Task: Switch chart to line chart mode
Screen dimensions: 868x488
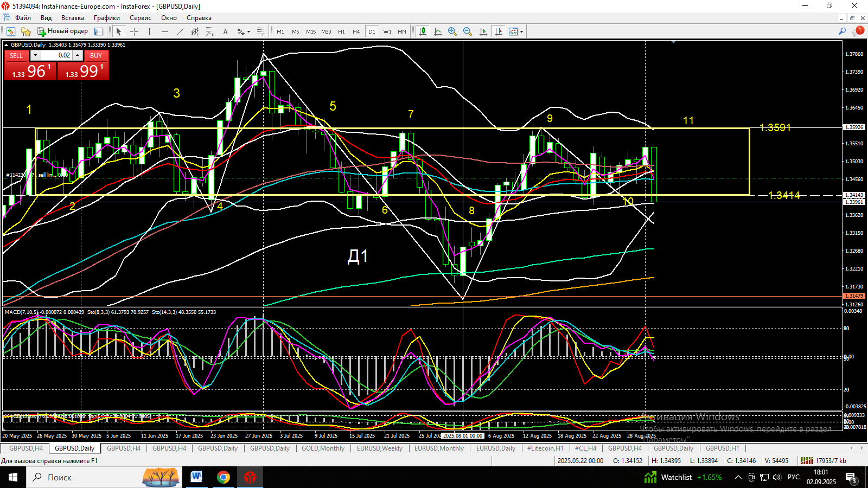Action: pyautogui.click(x=437, y=31)
